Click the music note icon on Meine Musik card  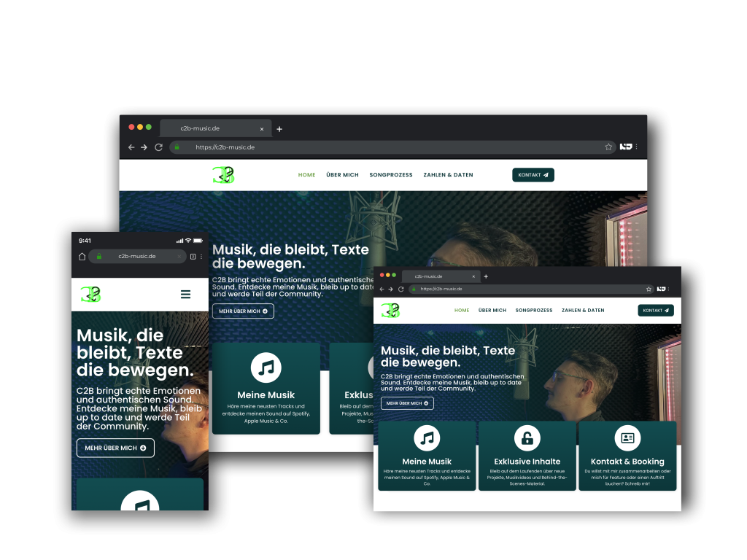pos(427,438)
